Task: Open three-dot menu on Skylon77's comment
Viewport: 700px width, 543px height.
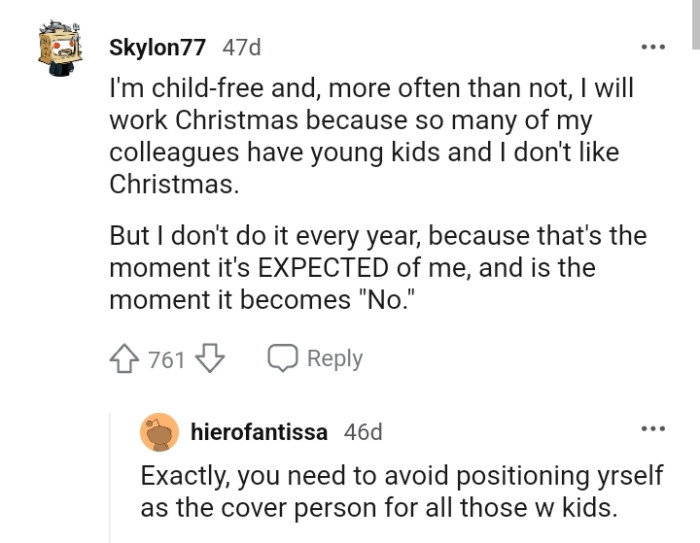Action: [652, 47]
